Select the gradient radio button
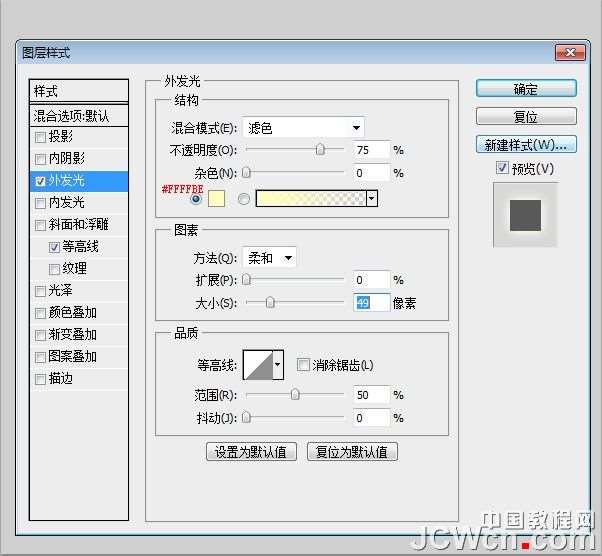This screenshot has height=556, width=602. click(x=243, y=198)
